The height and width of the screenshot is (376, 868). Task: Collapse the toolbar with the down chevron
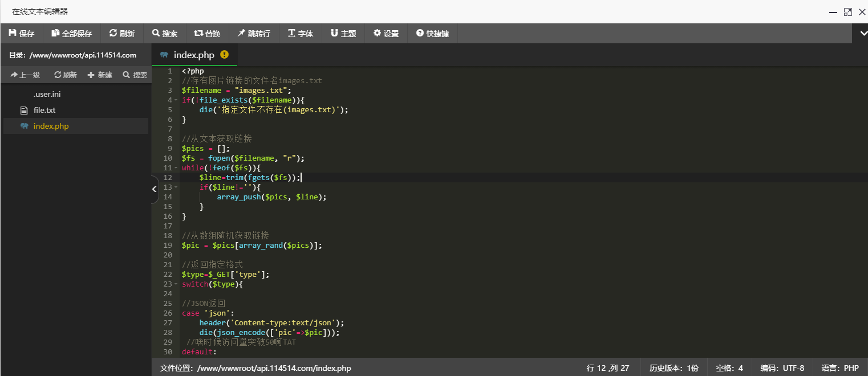[863, 34]
